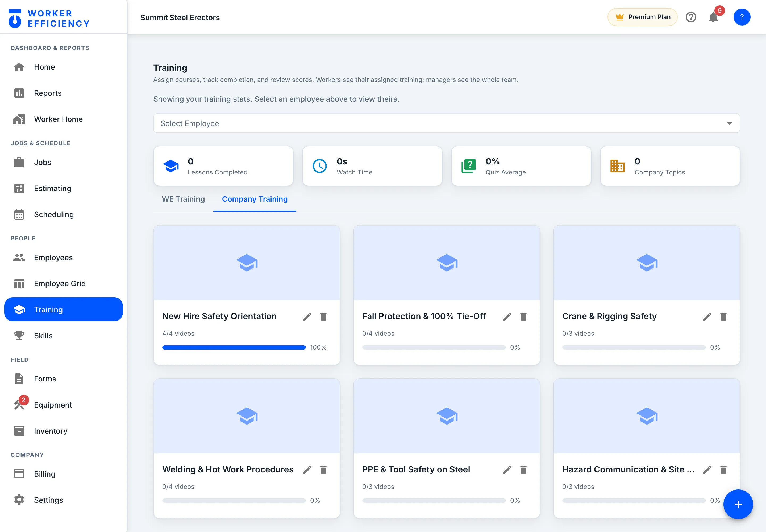Click the Premium Plan button
Image resolution: width=766 pixels, height=532 pixels.
click(x=642, y=17)
